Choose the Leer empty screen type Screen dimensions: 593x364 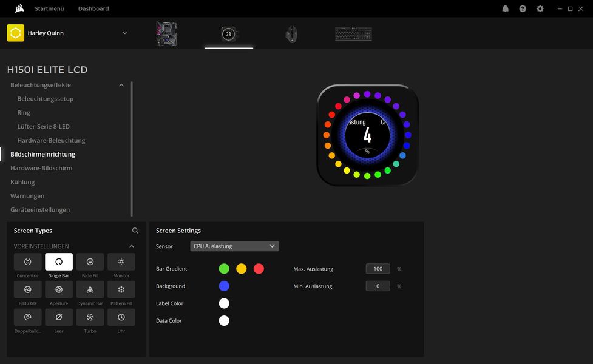tap(59, 317)
